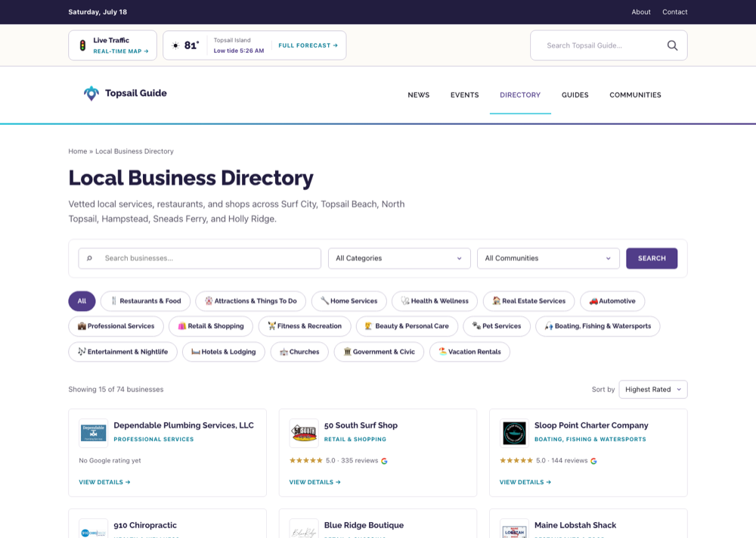756x538 pixels.
Task: Filter by Real Estate Services chip
Action: pos(528,301)
